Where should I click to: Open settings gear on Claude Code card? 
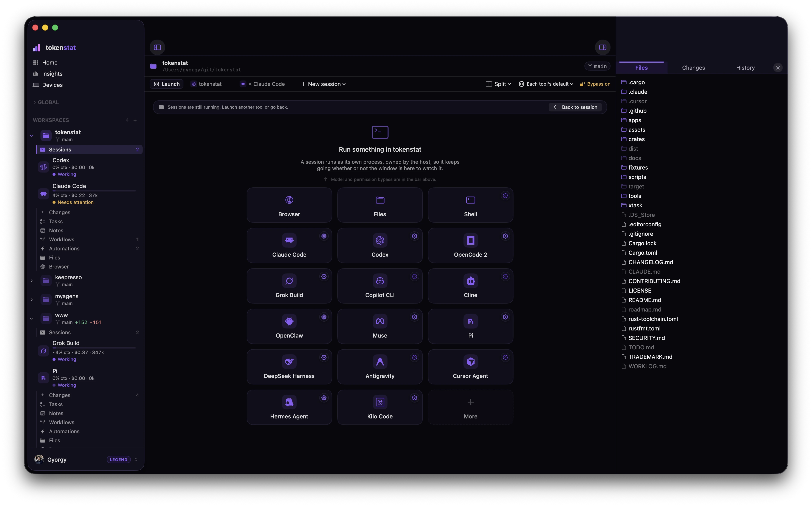(x=324, y=236)
